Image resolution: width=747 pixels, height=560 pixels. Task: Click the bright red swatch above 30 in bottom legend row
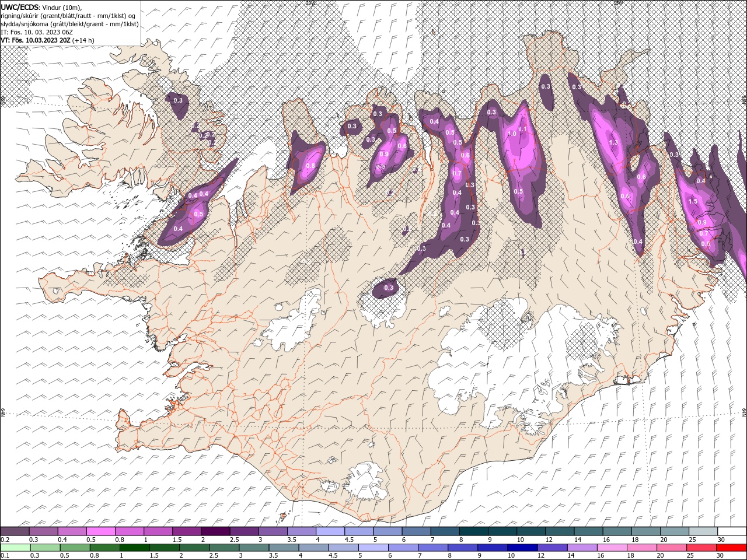point(731,548)
